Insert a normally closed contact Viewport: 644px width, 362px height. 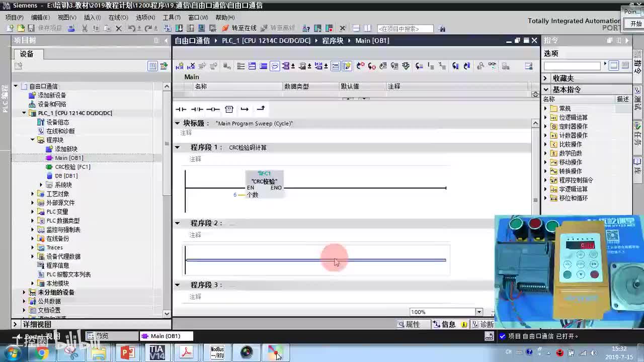tap(197, 109)
